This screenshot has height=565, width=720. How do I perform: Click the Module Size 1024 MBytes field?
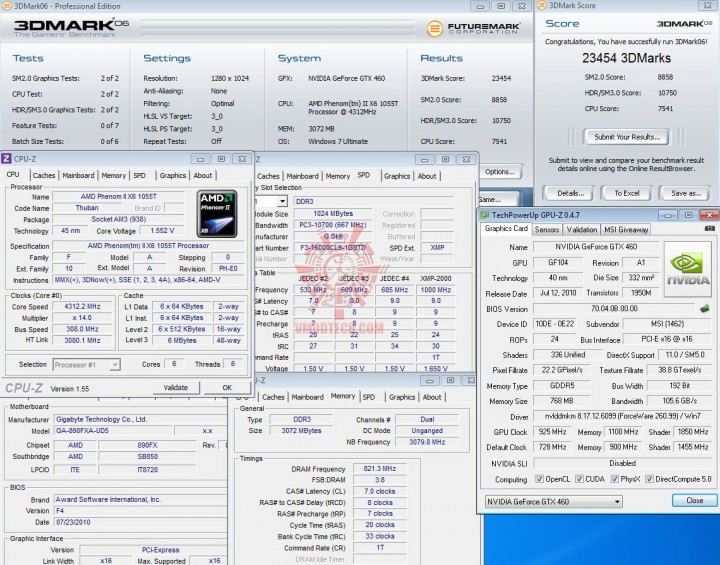tap(332, 214)
